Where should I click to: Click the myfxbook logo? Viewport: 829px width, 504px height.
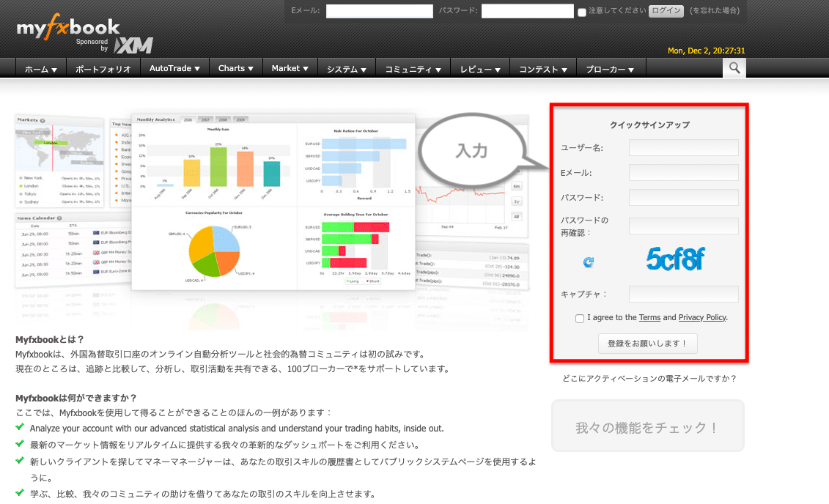[68, 28]
